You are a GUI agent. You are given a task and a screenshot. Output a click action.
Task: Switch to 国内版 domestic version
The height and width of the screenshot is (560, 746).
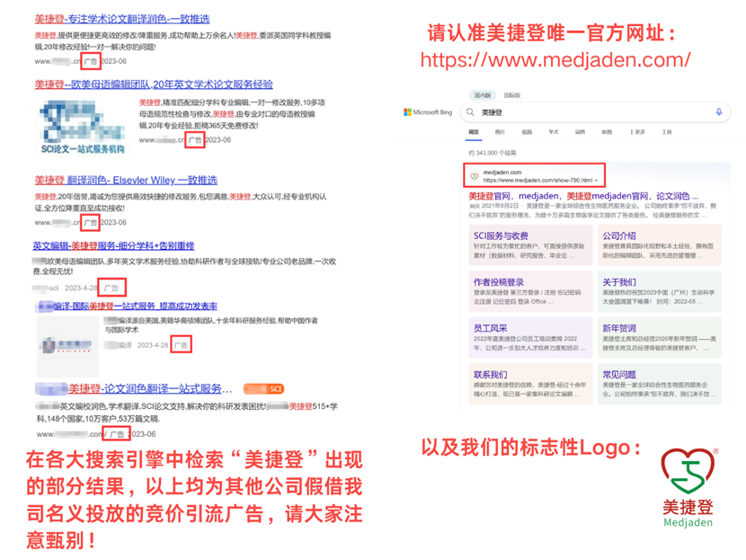point(483,95)
